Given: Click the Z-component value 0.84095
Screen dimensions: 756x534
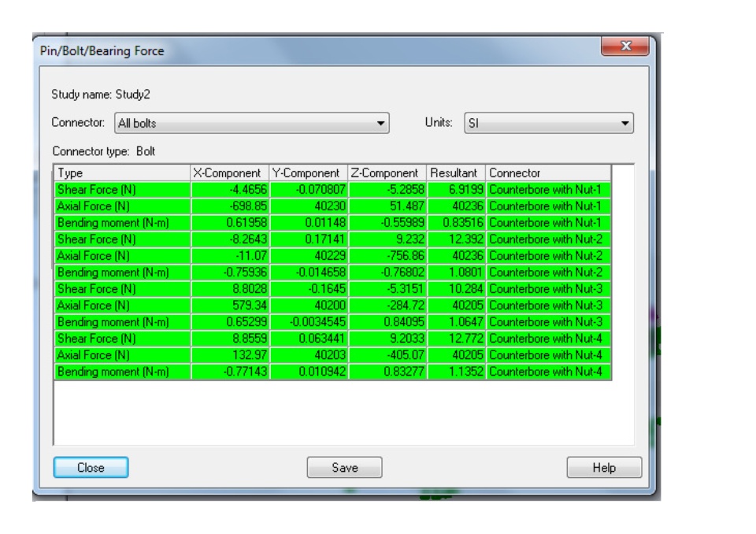Looking at the screenshot, I should (404, 322).
